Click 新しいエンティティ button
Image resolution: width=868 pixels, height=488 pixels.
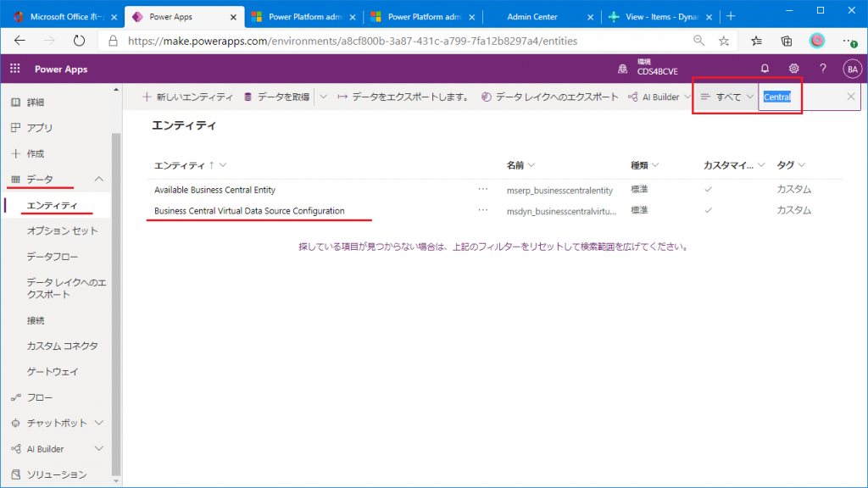[x=189, y=97]
